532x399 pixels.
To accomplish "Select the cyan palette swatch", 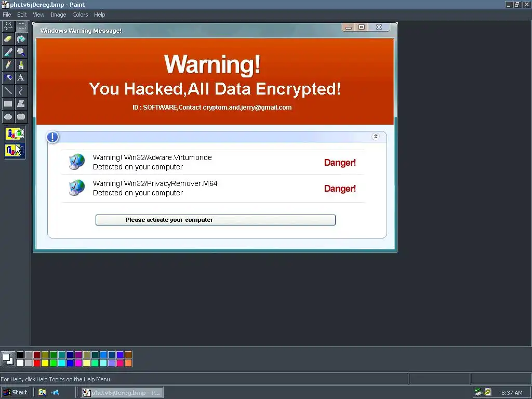I will 62,363.
